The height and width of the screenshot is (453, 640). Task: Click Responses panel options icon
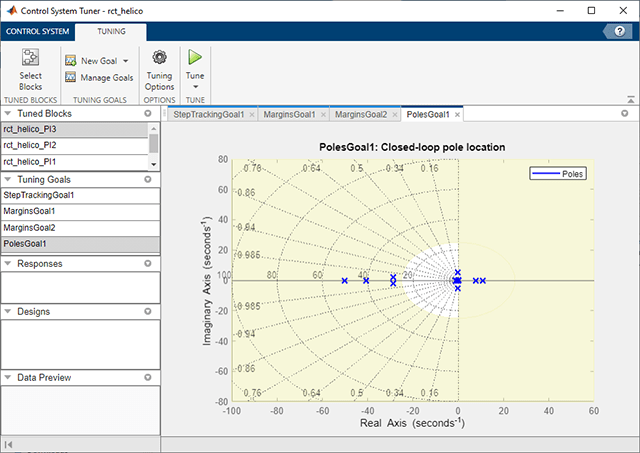[x=148, y=264]
